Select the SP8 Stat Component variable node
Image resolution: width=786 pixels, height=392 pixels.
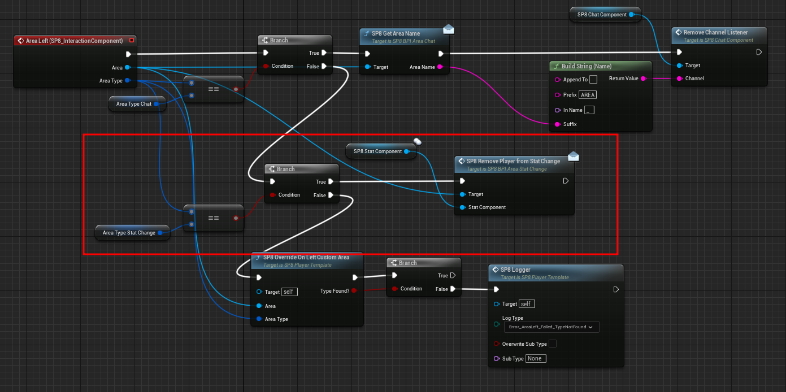tap(381, 151)
